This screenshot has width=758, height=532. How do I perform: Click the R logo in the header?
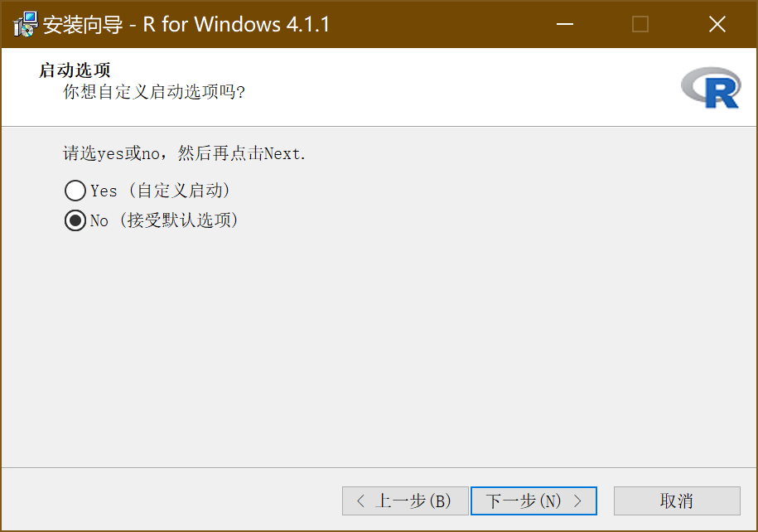point(711,88)
